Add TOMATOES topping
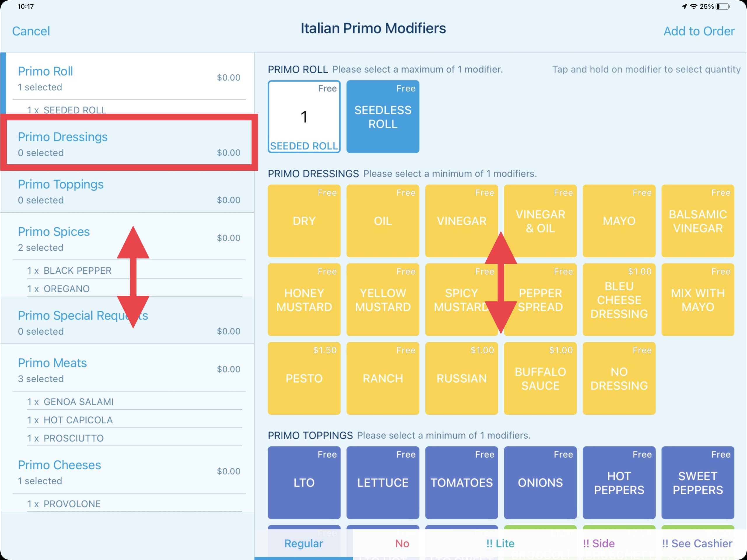 461,482
